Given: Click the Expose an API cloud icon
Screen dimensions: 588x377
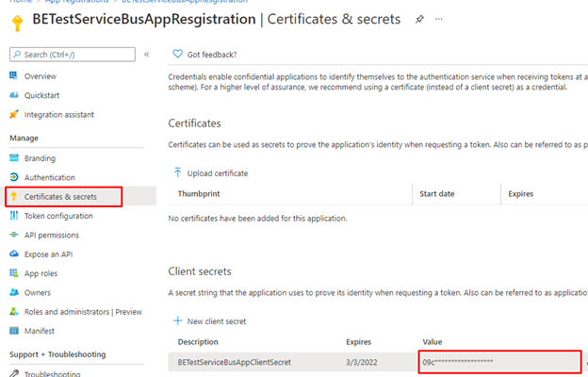Looking at the screenshot, I should click(14, 254).
